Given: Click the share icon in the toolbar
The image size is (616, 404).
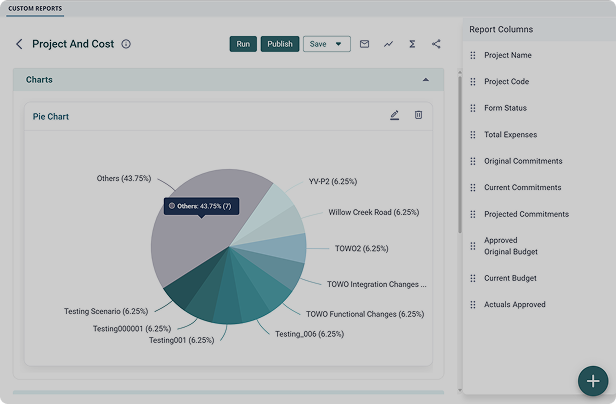Looking at the screenshot, I should tap(436, 44).
